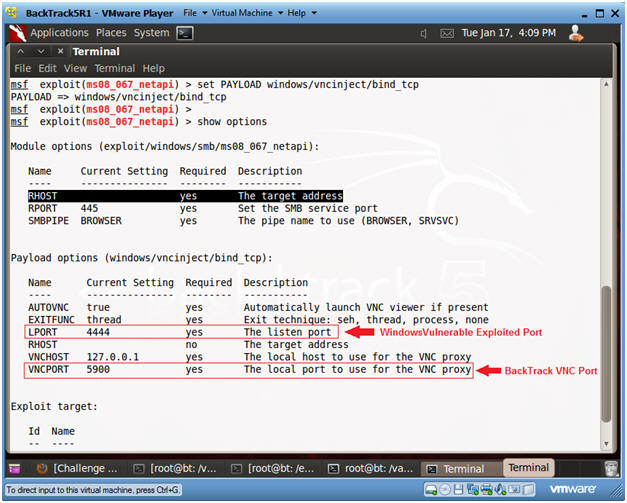The image size is (627, 503).
Task: Click the VMware display device status icon
Action: click(x=515, y=489)
